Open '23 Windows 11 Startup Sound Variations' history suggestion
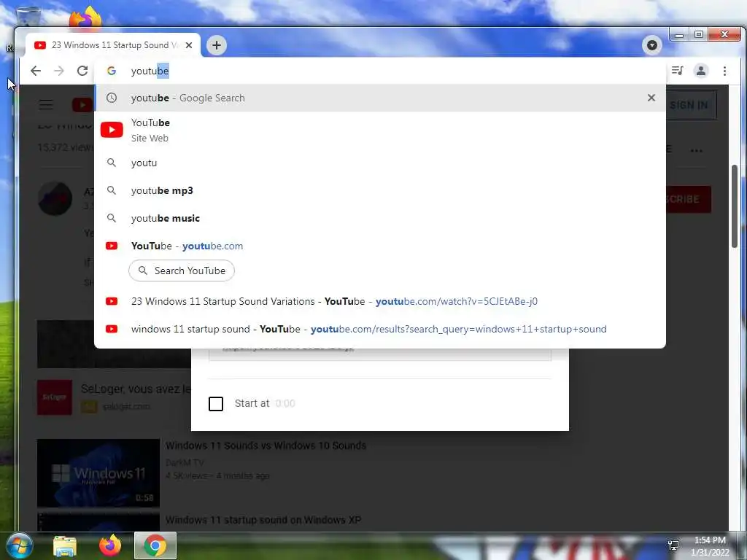This screenshot has width=747, height=560. pos(379,301)
